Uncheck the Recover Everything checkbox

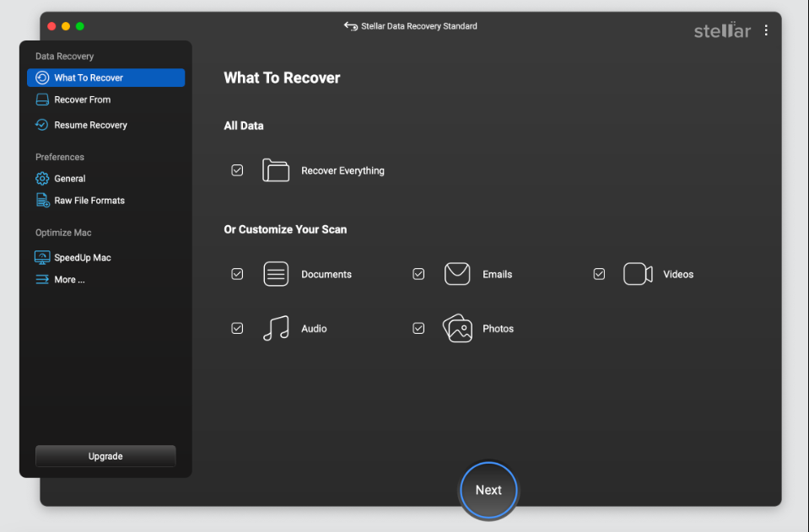237,170
